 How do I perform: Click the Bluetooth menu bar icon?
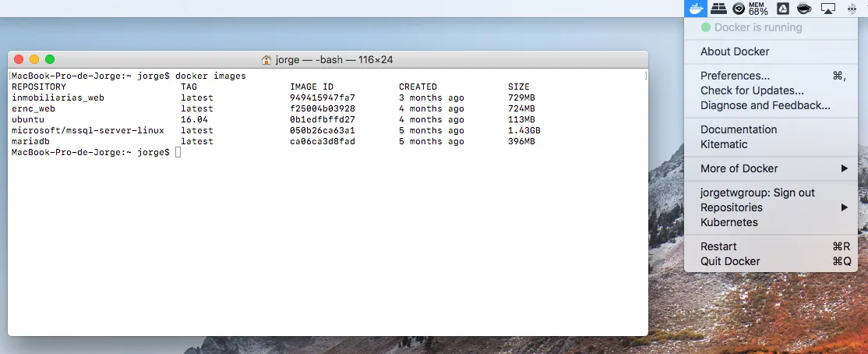tap(852, 9)
